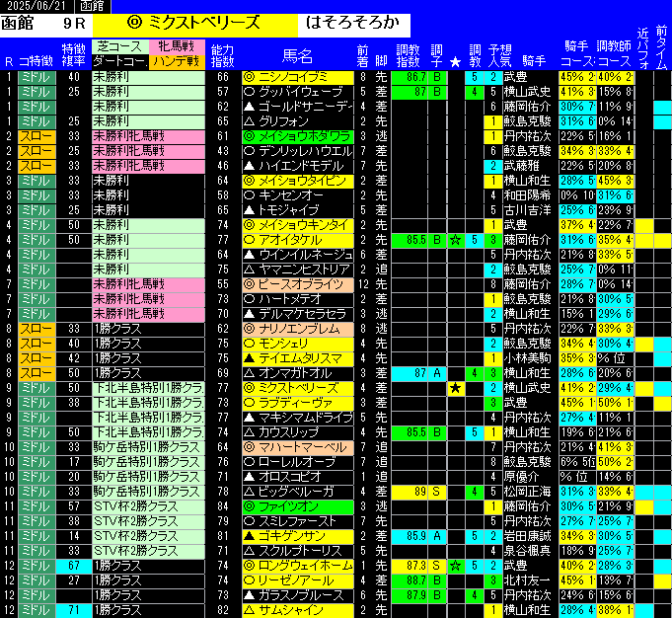Click the outlined star in ロングウェイホーム row
The width and height of the screenshot is (672, 618).
click(455, 566)
